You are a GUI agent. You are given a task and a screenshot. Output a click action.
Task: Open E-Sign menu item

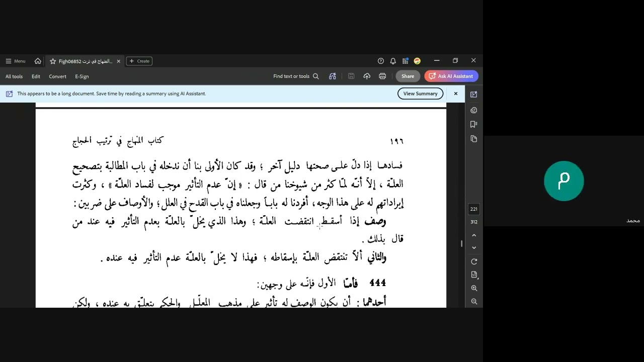pyautogui.click(x=82, y=76)
